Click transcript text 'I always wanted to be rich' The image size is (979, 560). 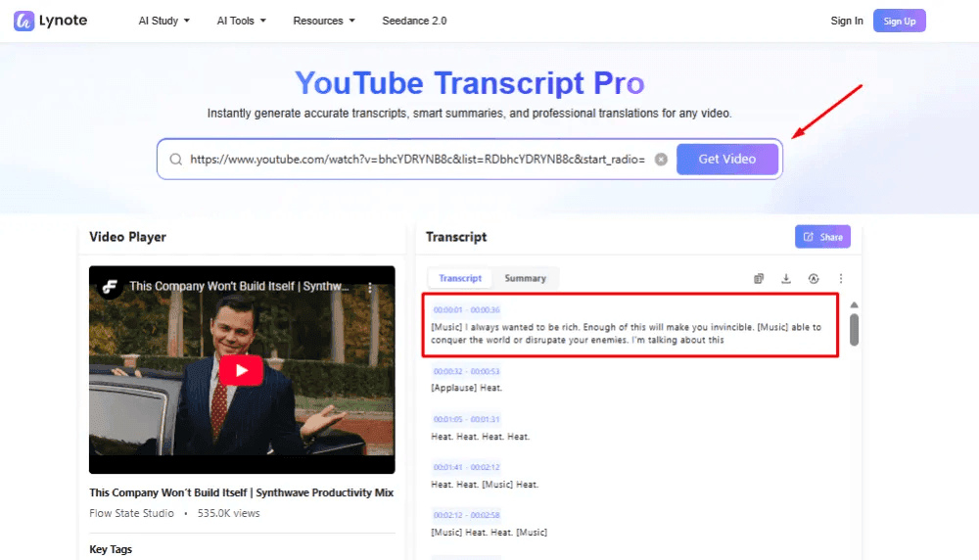(x=522, y=327)
